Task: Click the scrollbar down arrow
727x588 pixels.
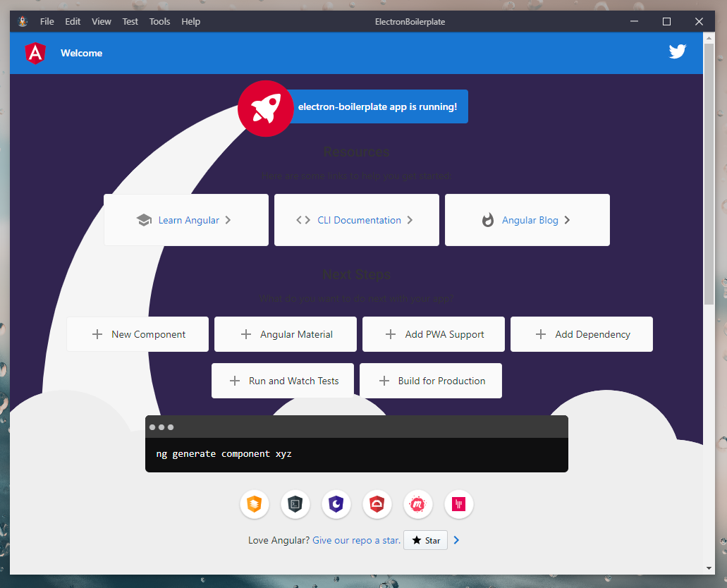Action: (x=709, y=568)
